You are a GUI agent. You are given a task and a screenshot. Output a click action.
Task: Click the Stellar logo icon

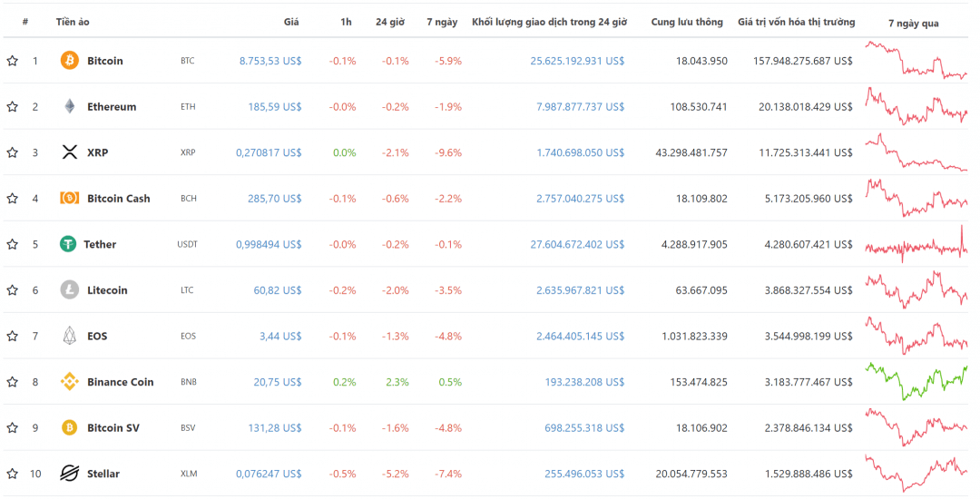tap(69, 474)
